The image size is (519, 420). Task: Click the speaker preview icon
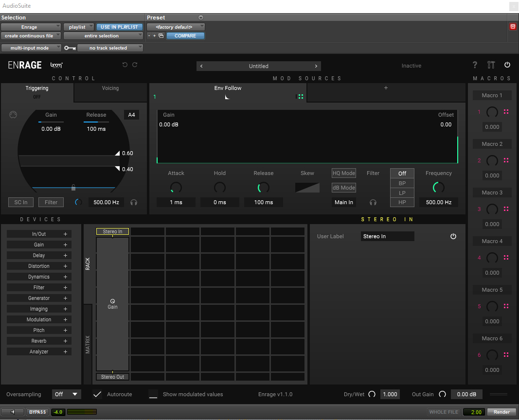(x=13, y=412)
